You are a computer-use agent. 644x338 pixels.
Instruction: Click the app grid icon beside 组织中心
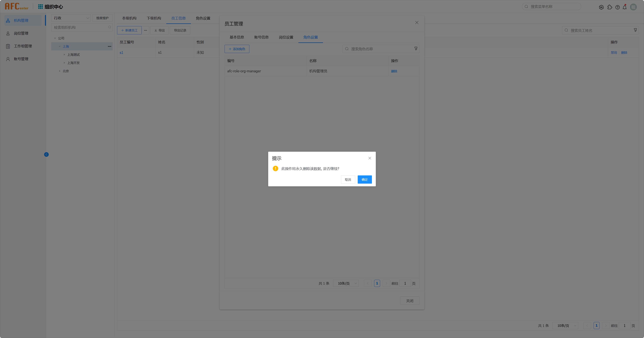[x=40, y=6]
